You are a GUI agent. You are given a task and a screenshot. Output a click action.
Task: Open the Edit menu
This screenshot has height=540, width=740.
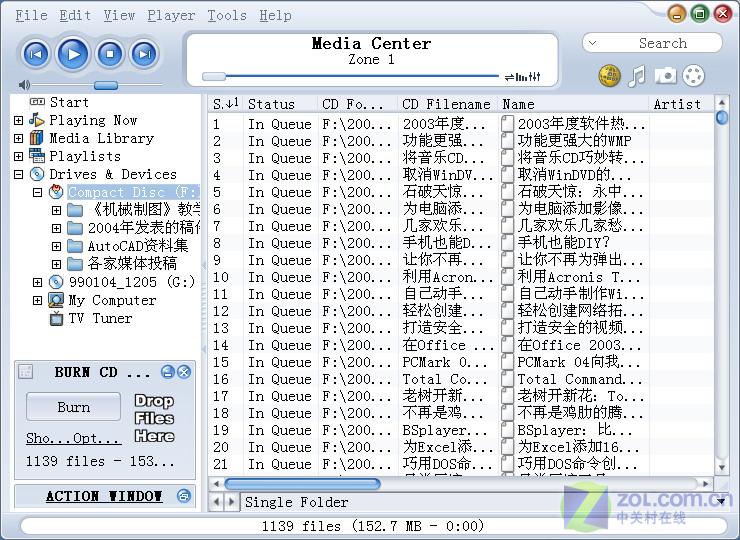pos(75,16)
